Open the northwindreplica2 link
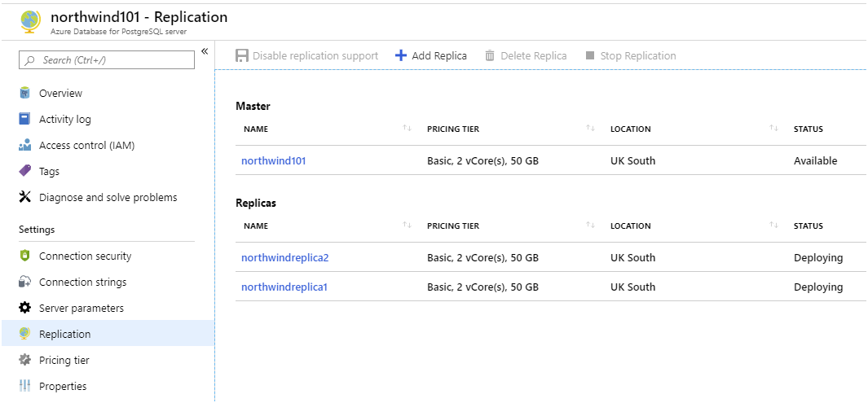This screenshot has height=403, width=868. point(285,257)
